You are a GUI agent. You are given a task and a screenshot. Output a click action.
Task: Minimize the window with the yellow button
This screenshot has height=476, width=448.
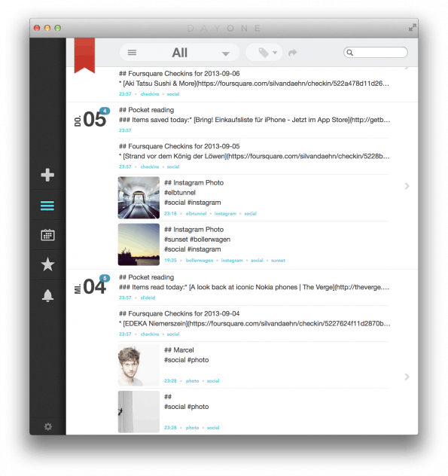pos(47,28)
